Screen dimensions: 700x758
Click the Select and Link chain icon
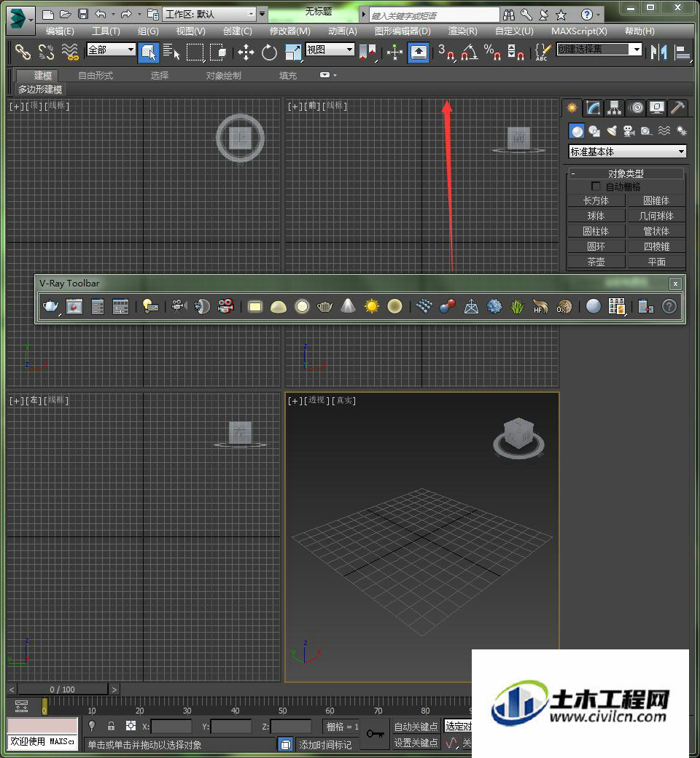(23, 52)
